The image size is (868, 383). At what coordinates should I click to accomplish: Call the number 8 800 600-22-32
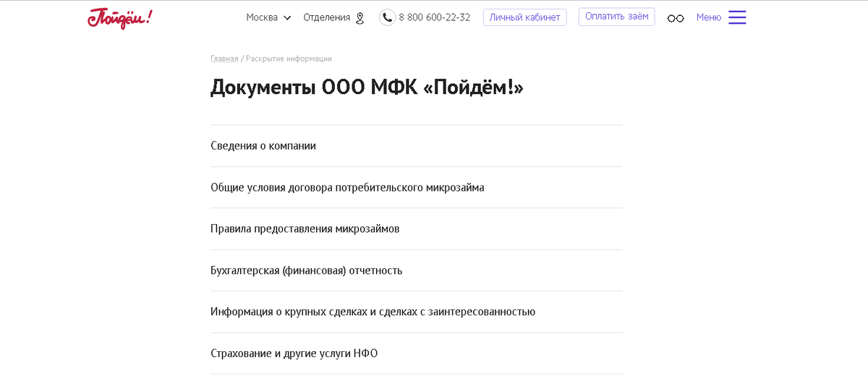point(435,17)
